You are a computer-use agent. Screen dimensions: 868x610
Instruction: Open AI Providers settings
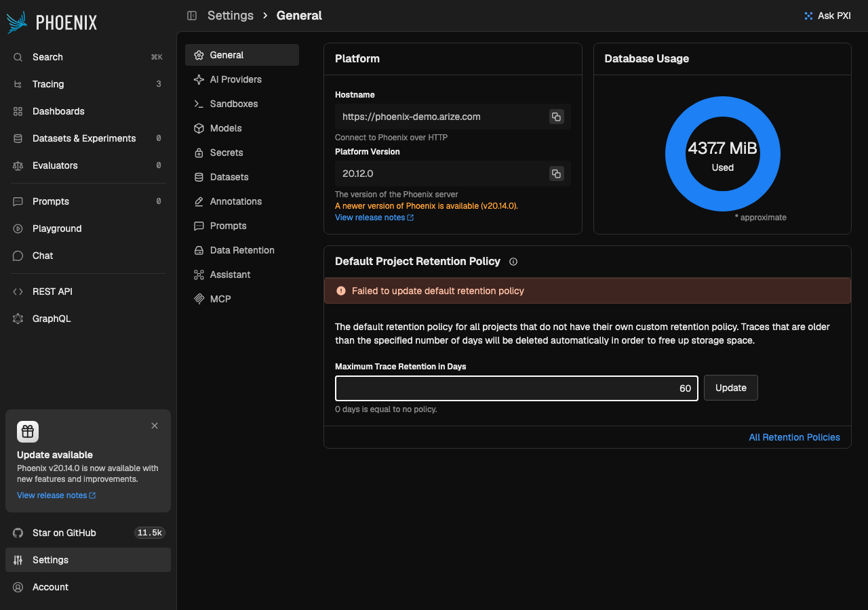click(242, 79)
